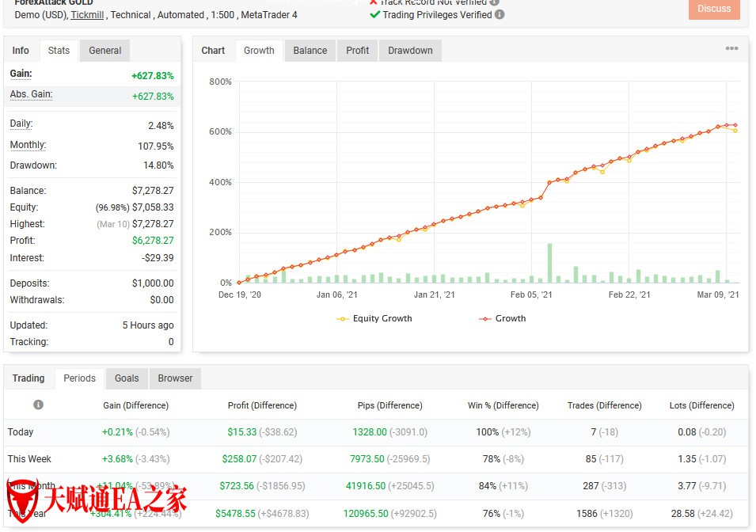Click green checkmark for Trading Privileges
This screenshot has height=532, width=756.
coord(375,14)
